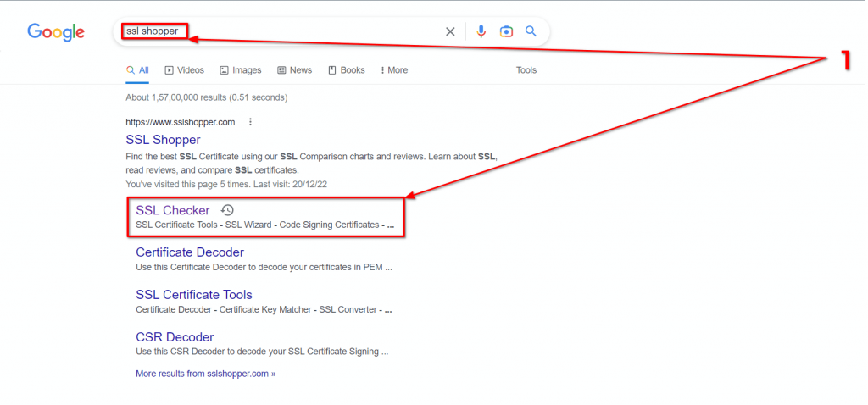Click into the 'ssl shopper' search field
This screenshot has height=405, width=868.
pos(277,31)
